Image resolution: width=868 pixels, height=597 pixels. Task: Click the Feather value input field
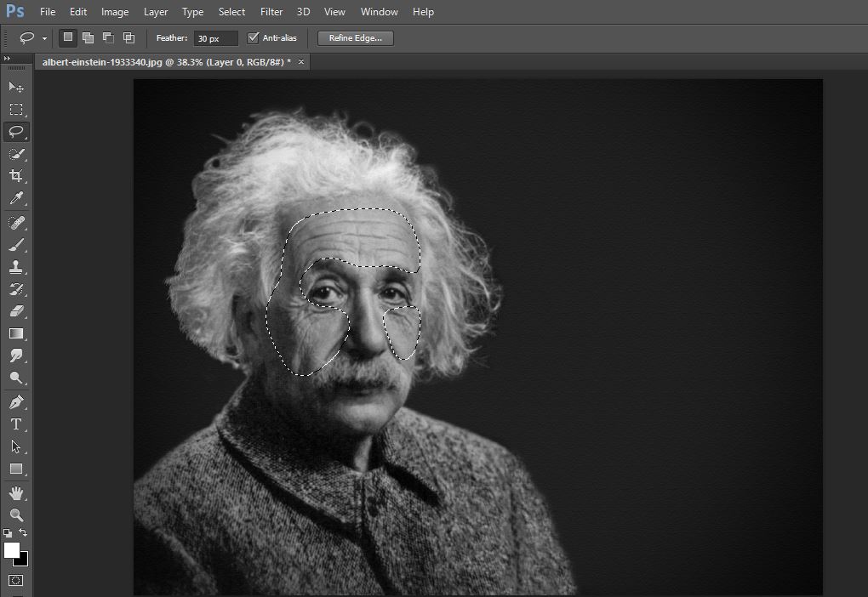215,38
